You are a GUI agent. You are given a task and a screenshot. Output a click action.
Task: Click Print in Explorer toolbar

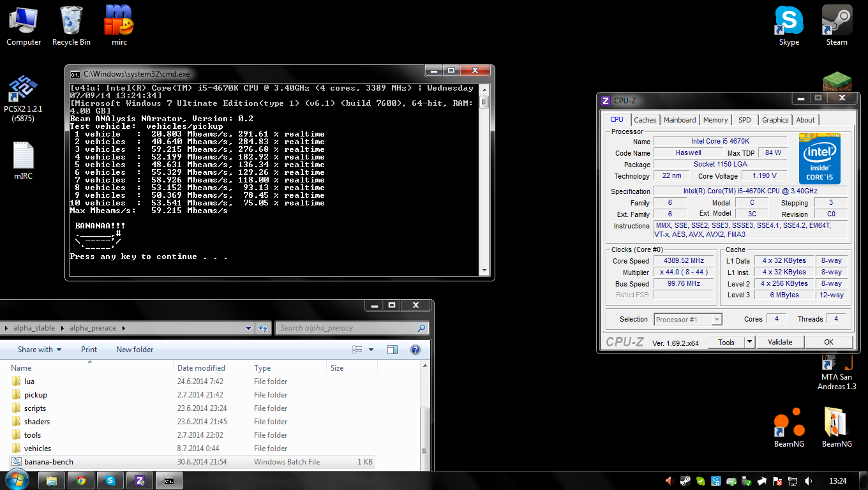[89, 350]
